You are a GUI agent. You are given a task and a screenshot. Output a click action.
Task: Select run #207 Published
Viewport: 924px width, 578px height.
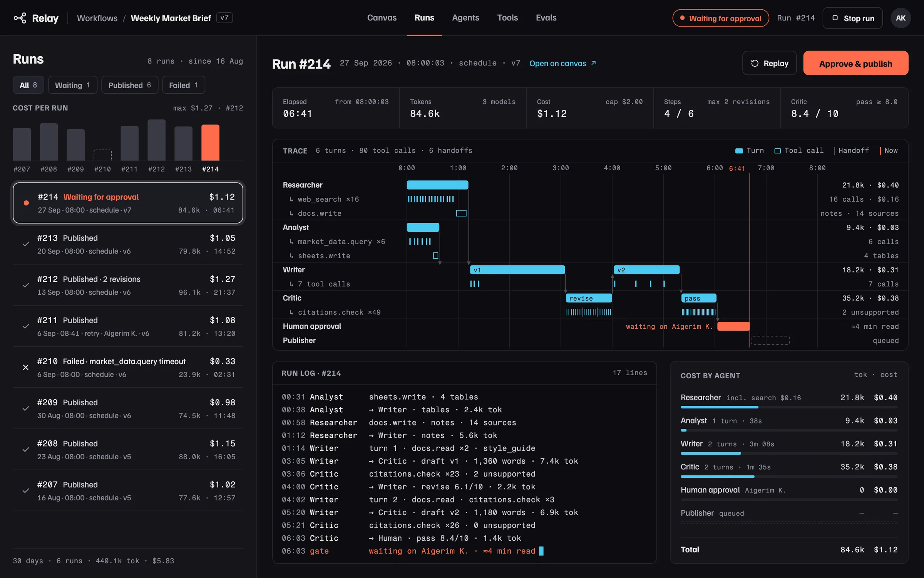(128, 491)
